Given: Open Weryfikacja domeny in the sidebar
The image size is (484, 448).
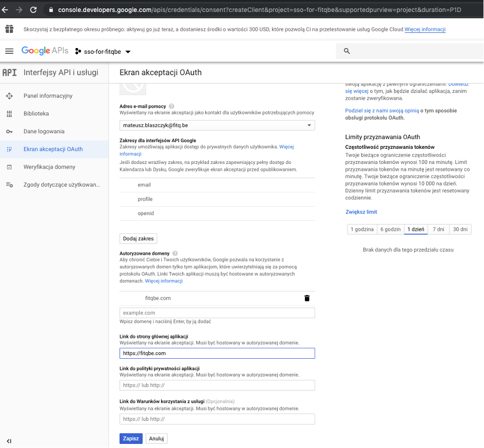Looking at the screenshot, I should pos(49,167).
